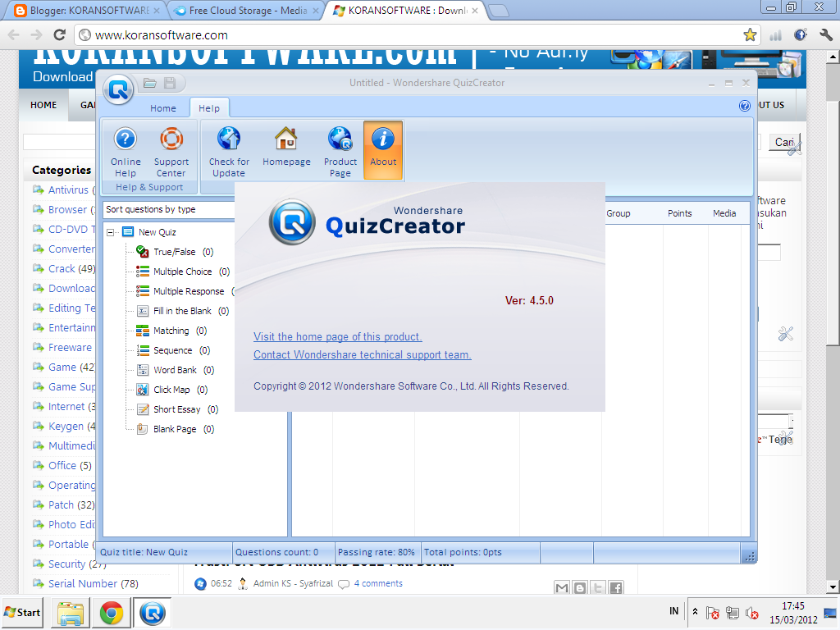Screen dimensions: 840x630
Task: Click Chrome forward navigation arrow
Action: click(x=36, y=35)
